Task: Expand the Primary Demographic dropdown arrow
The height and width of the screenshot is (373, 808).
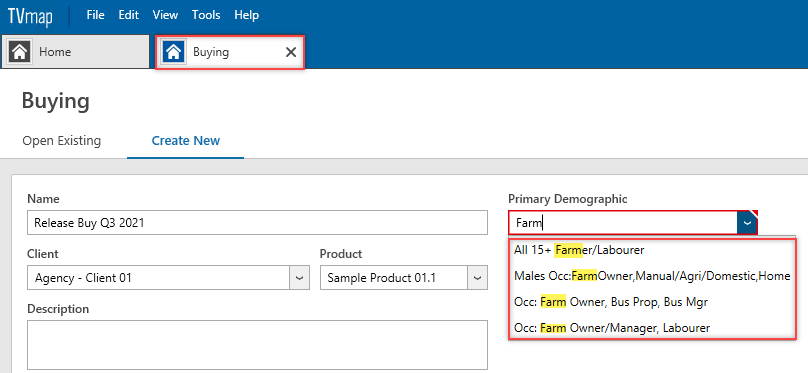Action: click(747, 223)
